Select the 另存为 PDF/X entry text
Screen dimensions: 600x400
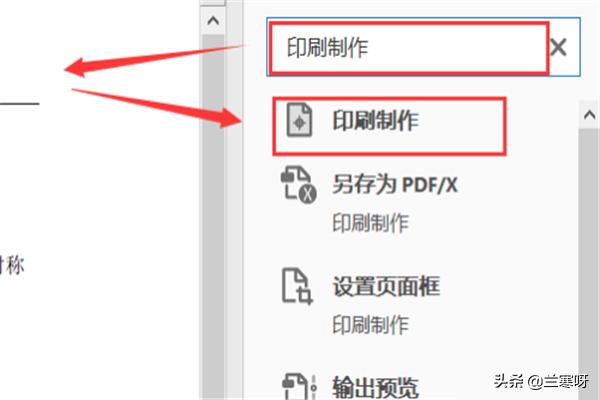click(x=395, y=184)
